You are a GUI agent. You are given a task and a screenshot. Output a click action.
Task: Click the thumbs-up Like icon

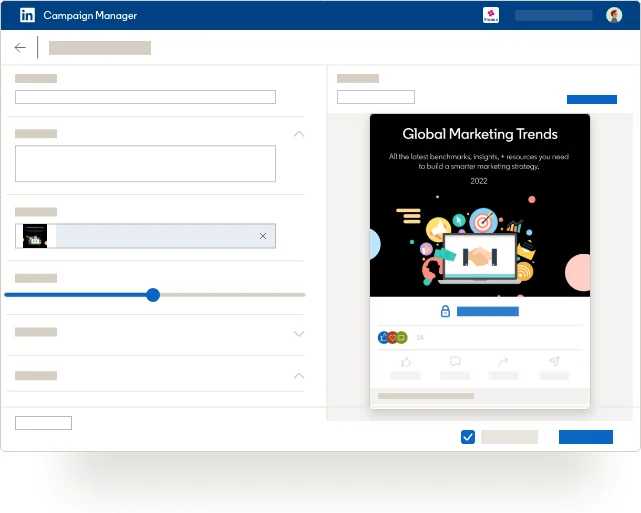[x=406, y=362]
